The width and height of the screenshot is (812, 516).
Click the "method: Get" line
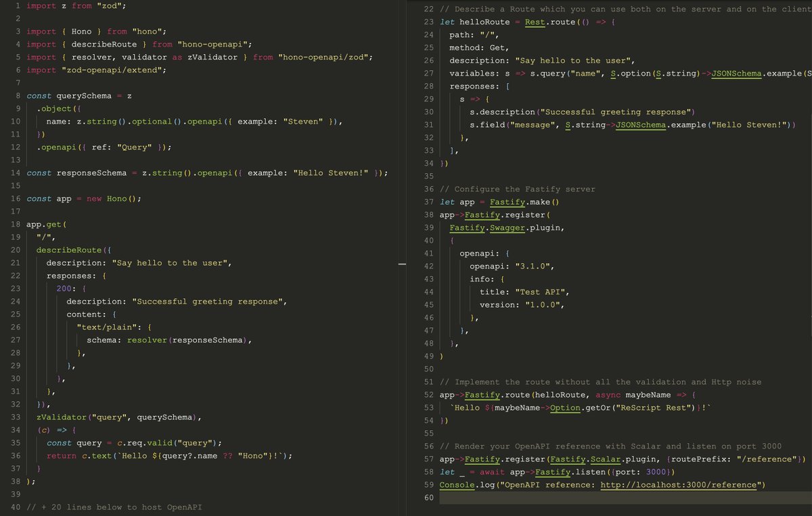tap(479, 47)
